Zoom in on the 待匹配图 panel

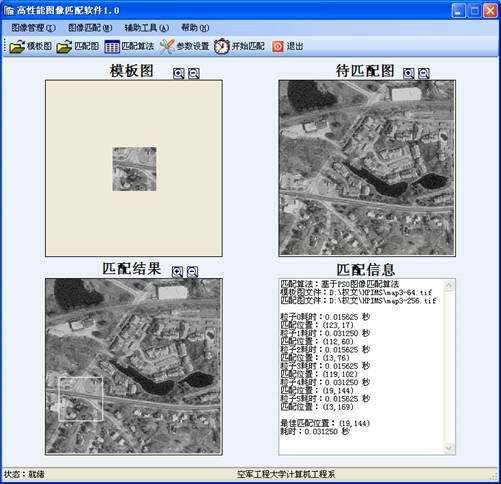pyautogui.click(x=409, y=73)
